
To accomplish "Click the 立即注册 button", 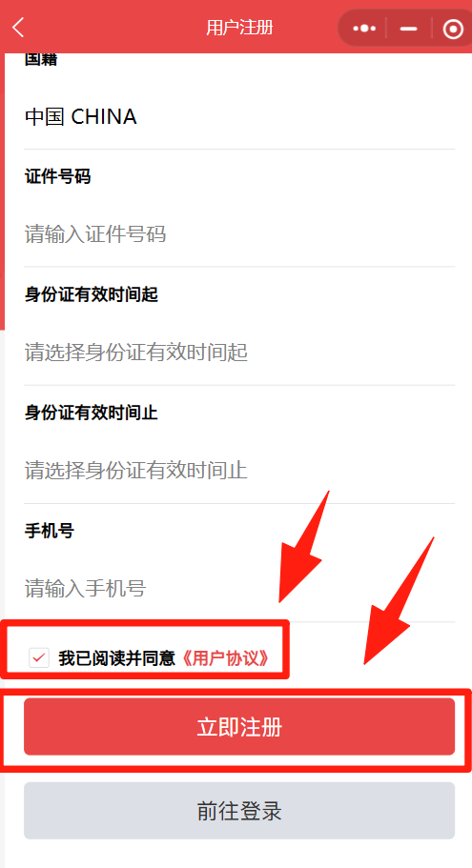I will point(239,726).
